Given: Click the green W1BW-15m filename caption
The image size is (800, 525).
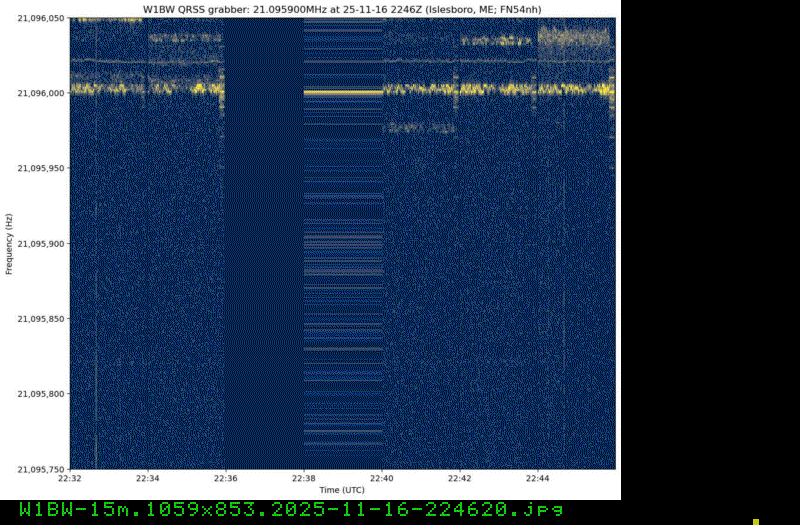Looking at the screenshot, I should 291,509.
